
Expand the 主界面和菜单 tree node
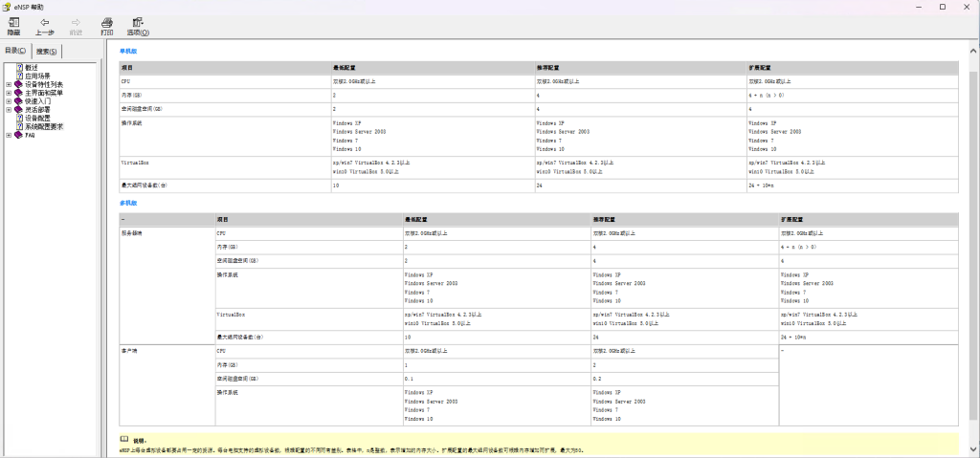[x=9, y=93]
